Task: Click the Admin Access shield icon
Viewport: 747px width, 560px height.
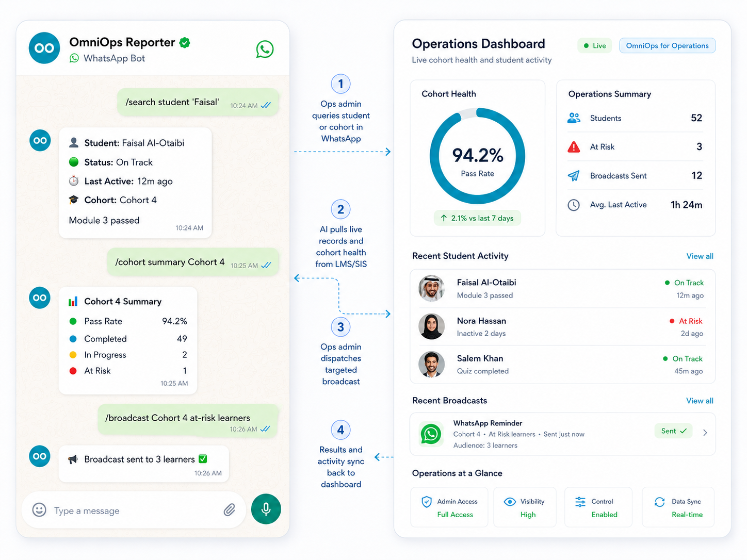Action: coord(427,502)
